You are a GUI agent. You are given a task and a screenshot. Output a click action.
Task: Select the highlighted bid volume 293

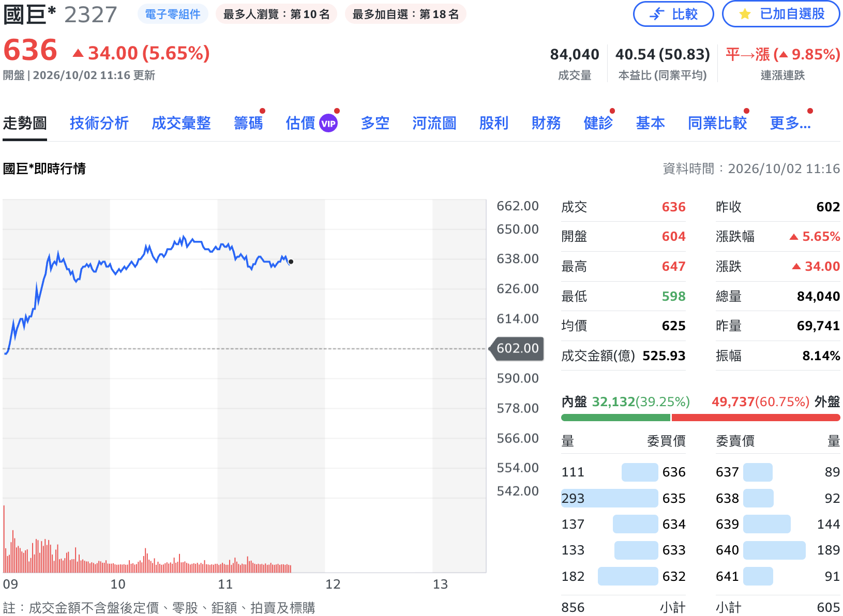click(573, 498)
